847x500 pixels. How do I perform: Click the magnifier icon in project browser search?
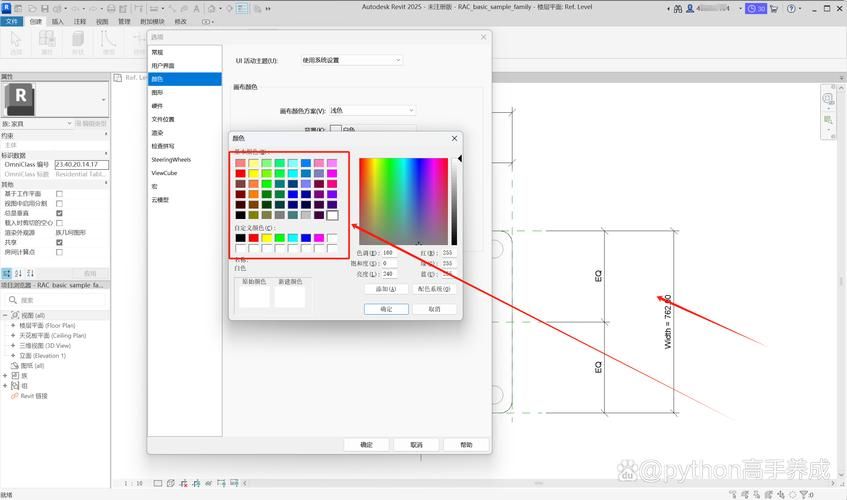tap(13, 300)
